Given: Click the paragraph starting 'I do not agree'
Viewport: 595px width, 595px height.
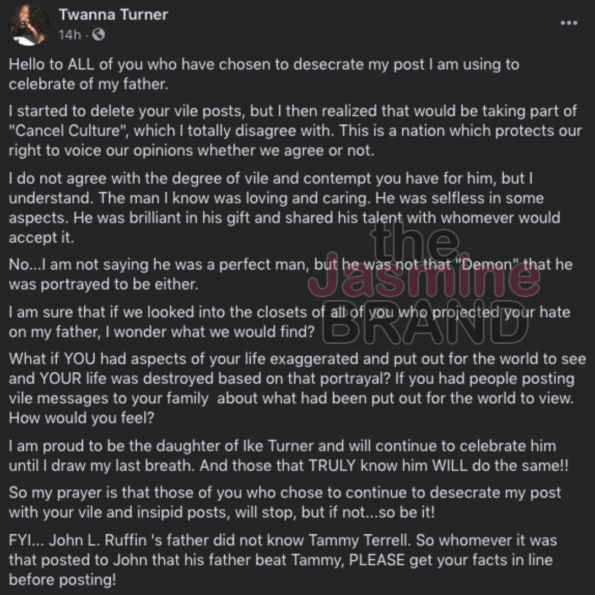Looking at the screenshot, I should click(285, 208).
